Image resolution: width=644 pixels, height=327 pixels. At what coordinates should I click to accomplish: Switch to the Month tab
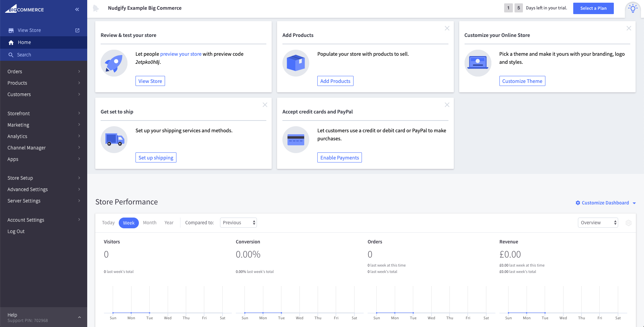(149, 222)
